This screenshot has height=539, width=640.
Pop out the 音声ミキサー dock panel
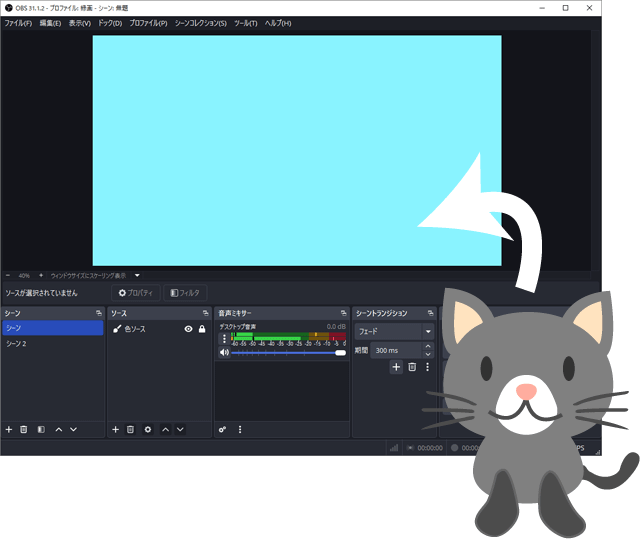click(x=343, y=313)
